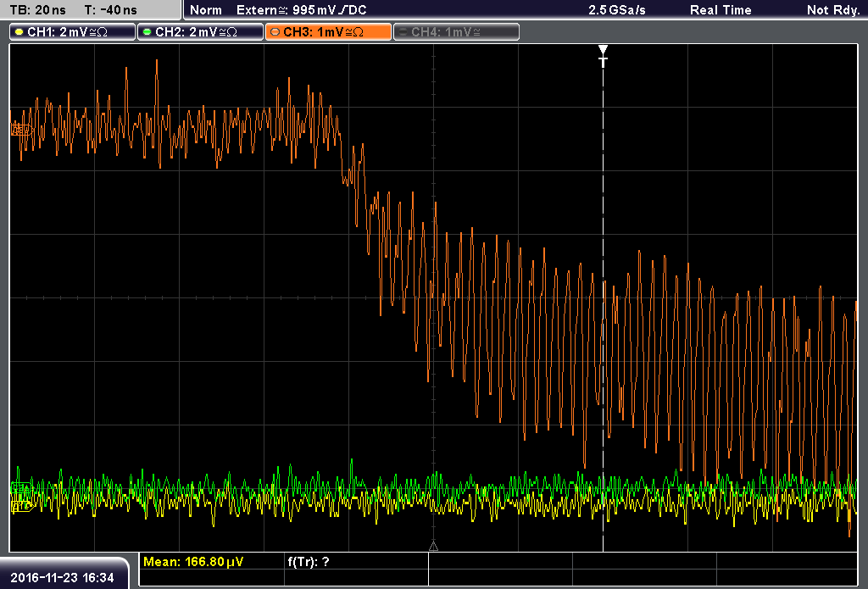Image resolution: width=868 pixels, height=589 pixels.
Task: Click the yellow CH1 ground level marker
Action: point(21,505)
